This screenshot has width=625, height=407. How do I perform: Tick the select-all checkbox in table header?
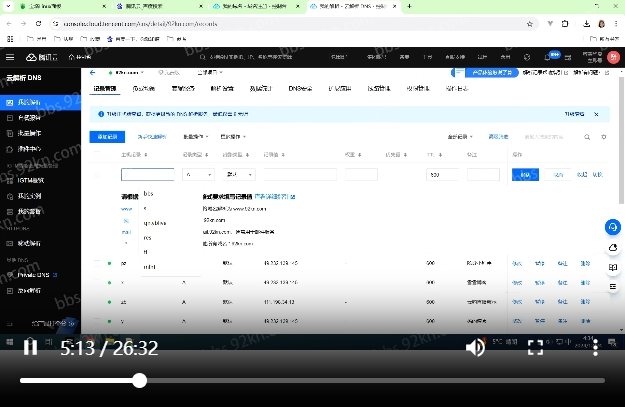[97, 155]
